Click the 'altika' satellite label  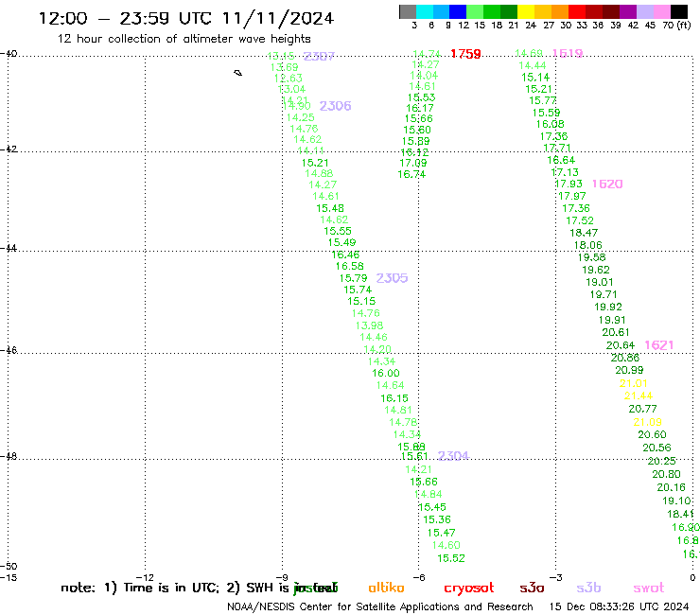click(386, 588)
